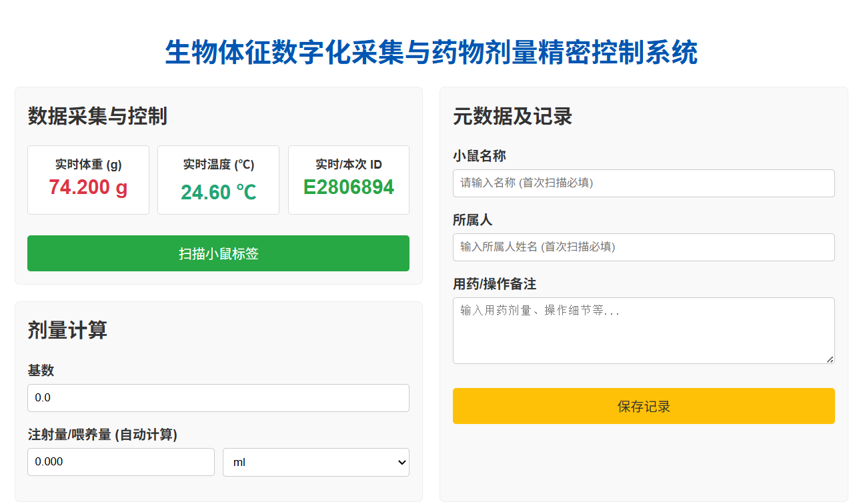Screen dimensions: 857x504
Task: Select the 所属人 name input
Action: 644,247
